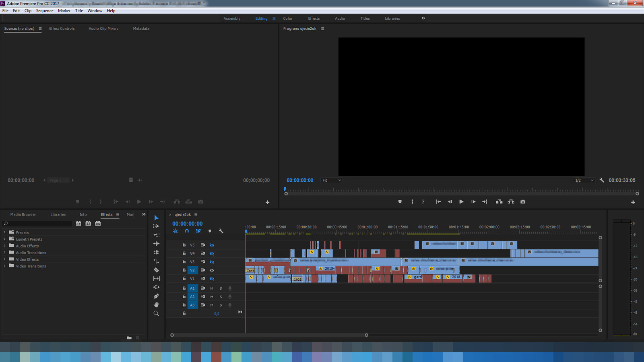Select the Track Select Forward tool
The height and width of the screenshot is (362, 644).
pyautogui.click(x=156, y=226)
